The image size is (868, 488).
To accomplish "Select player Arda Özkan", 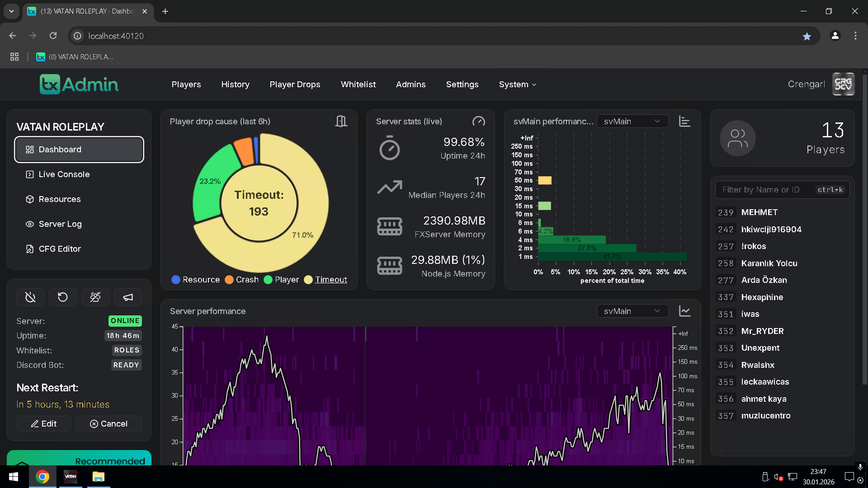I will [x=782, y=280].
